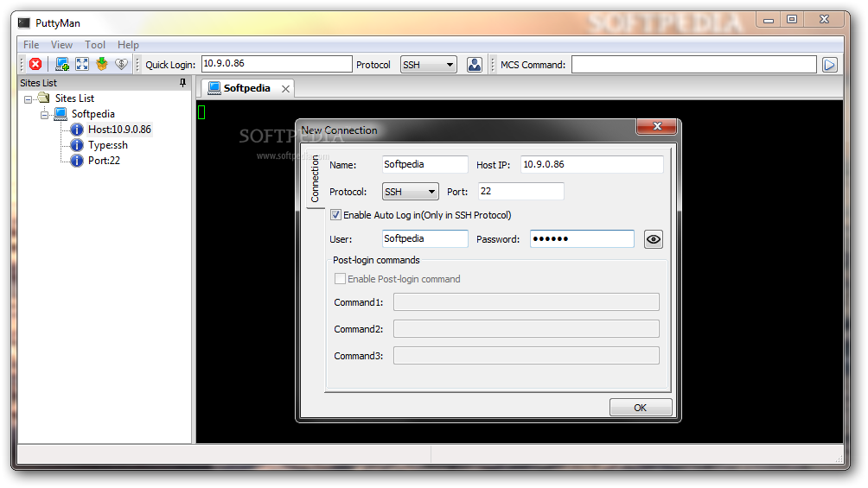Image resolution: width=868 pixels, height=488 pixels.
Task: Select the vertical Connection tab
Action: (315, 178)
